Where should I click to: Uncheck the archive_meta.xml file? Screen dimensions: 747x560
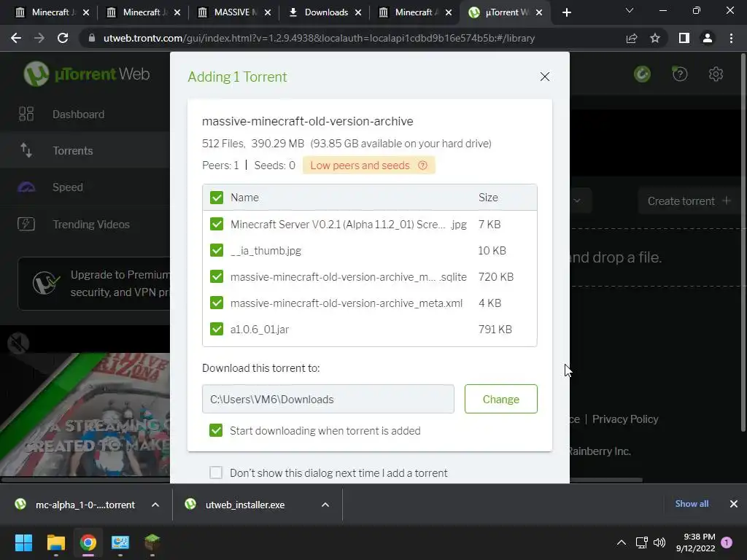216,303
